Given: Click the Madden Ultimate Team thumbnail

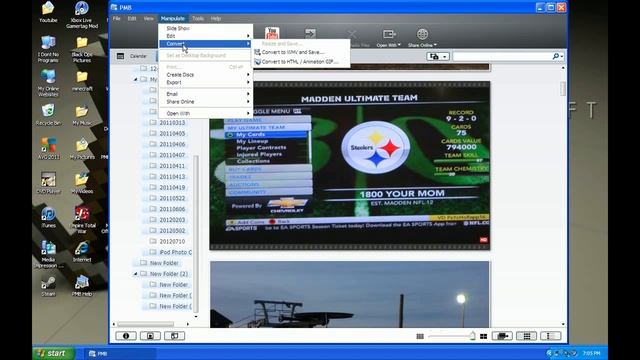Looking at the screenshot, I should [350, 165].
